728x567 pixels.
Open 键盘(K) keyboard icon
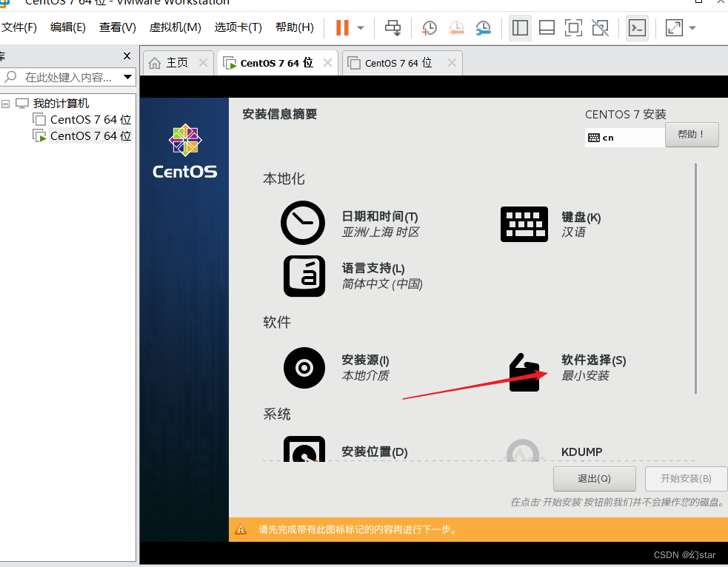[524, 224]
